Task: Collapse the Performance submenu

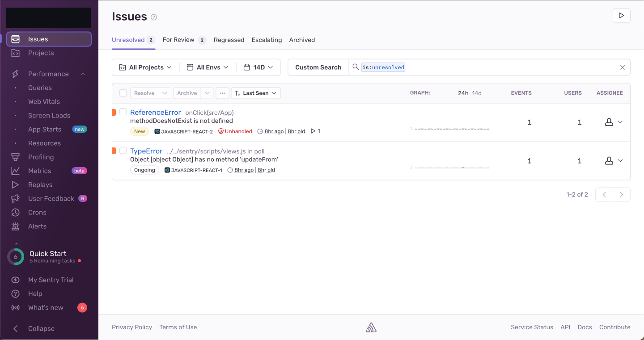Action: tap(83, 74)
